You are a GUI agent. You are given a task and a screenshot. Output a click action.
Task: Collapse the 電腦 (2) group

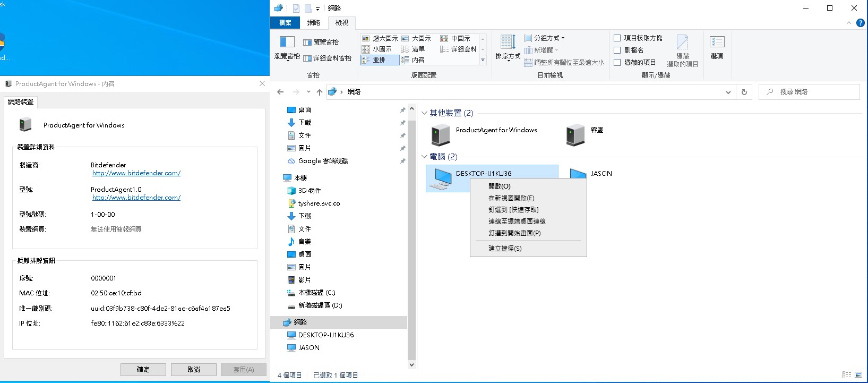click(x=424, y=157)
